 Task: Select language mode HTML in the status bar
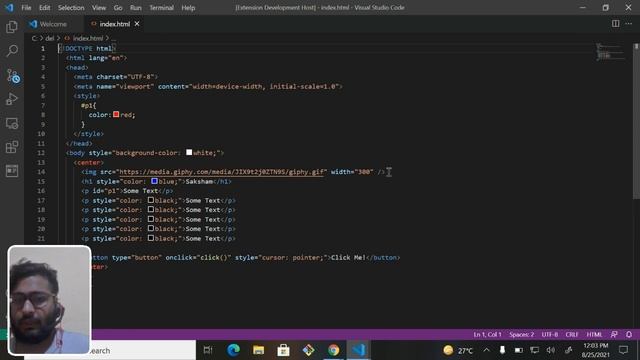point(594,334)
